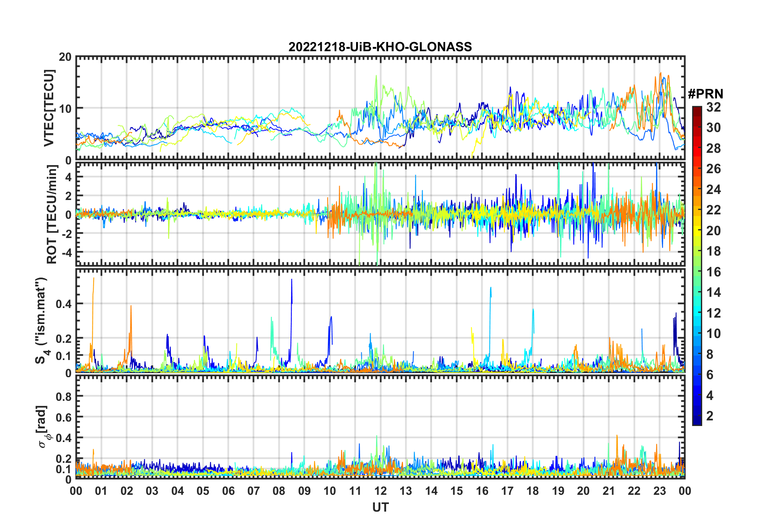
Task: Click sigma-phi axis tick label 0.8
Action: pyautogui.click(x=64, y=396)
